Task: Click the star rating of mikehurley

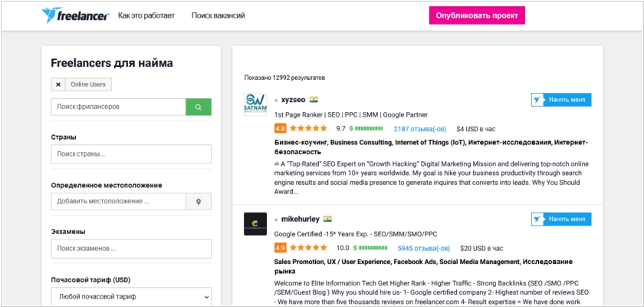Action: pos(308,247)
